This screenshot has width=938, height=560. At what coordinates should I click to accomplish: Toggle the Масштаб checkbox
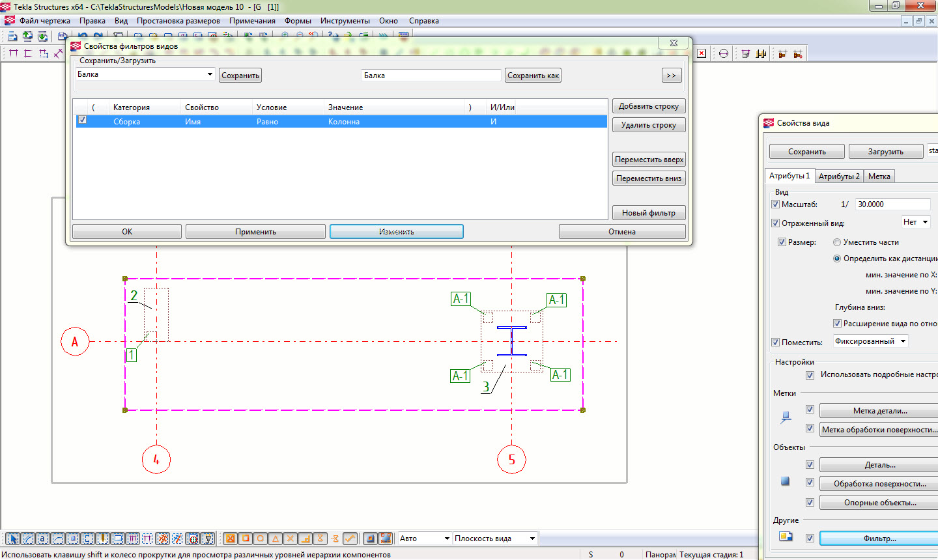(x=775, y=204)
